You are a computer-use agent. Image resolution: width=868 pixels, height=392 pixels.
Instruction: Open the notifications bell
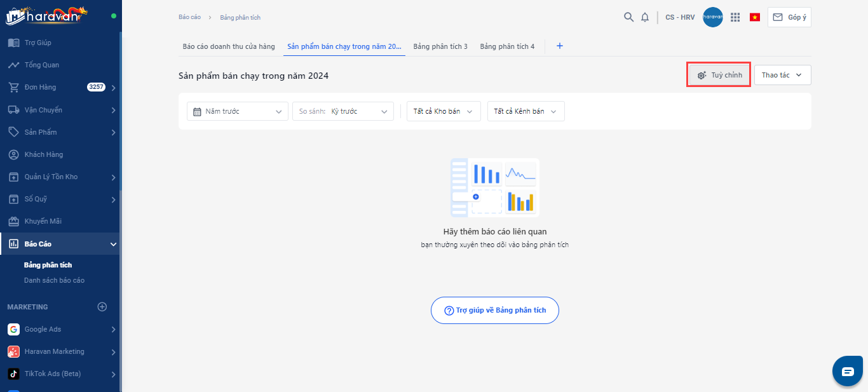pyautogui.click(x=645, y=17)
